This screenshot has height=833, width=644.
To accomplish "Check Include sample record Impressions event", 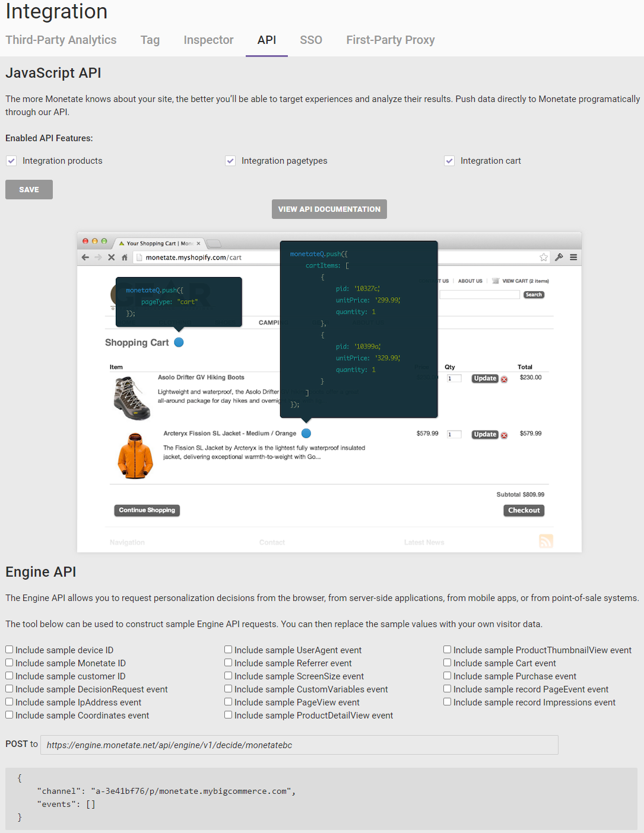I will (448, 702).
